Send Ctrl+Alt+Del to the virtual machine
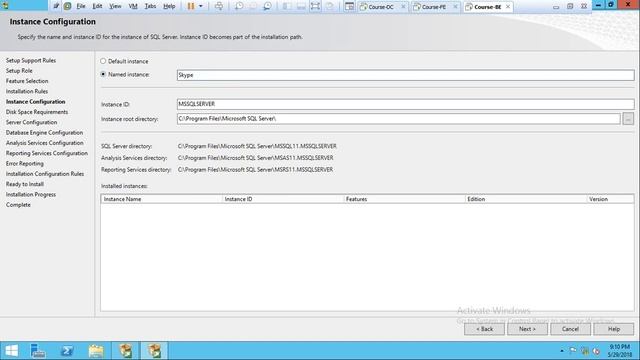640x360 pixels. click(x=219, y=6)
